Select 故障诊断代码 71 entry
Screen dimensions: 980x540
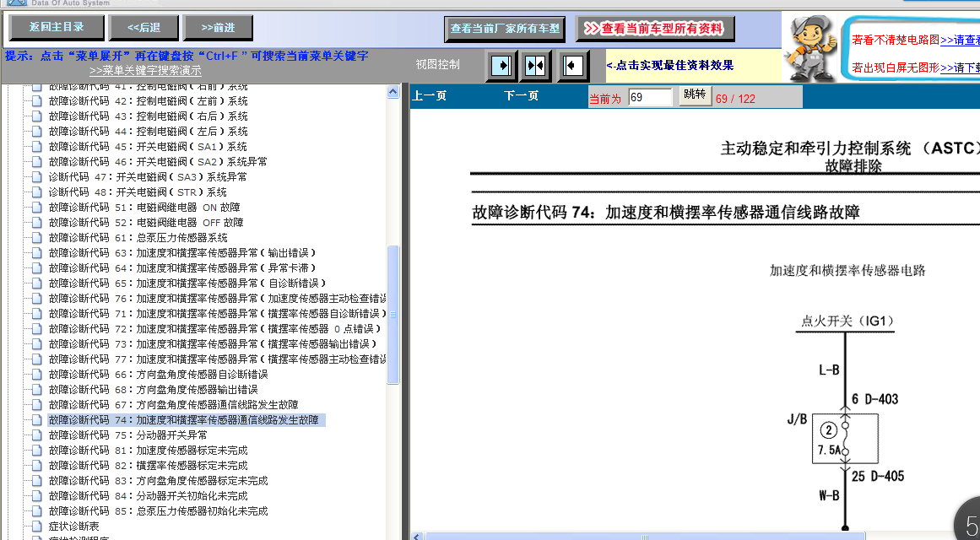point(218,314)
